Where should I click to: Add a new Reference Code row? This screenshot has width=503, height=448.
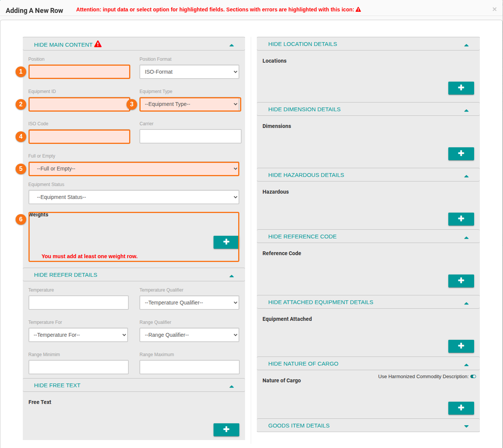[461, 281]
